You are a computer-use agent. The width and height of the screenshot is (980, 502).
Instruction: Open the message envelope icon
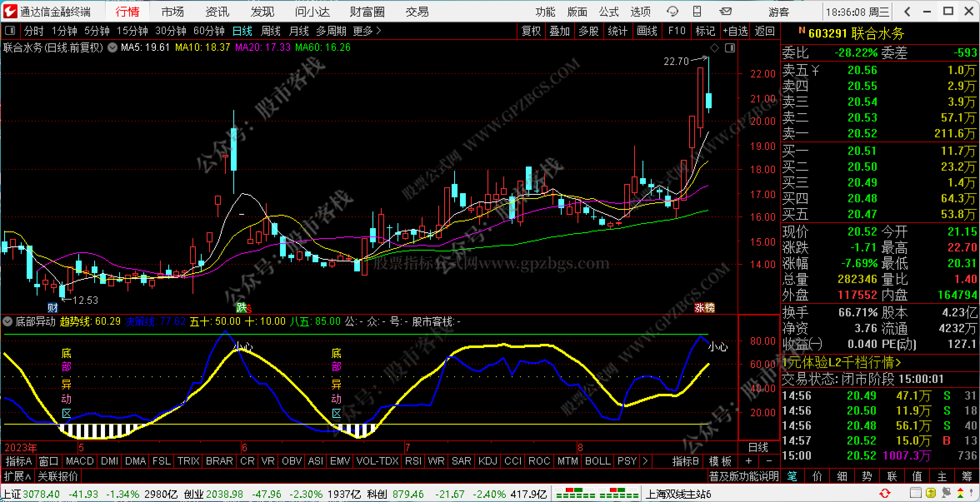(x=725, y=12)
